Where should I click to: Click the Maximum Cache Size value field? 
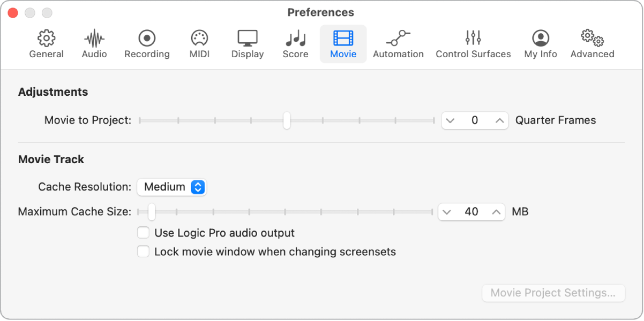471,212
